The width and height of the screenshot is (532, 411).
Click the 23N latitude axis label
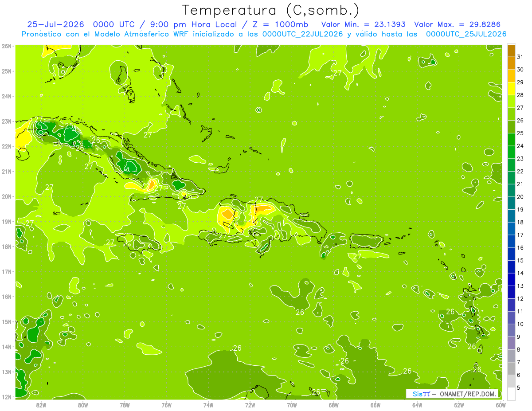point(7,121)
